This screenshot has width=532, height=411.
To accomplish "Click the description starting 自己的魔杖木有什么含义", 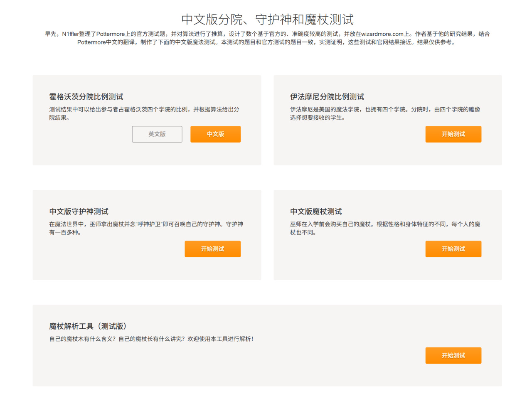I will click(152, 339).
